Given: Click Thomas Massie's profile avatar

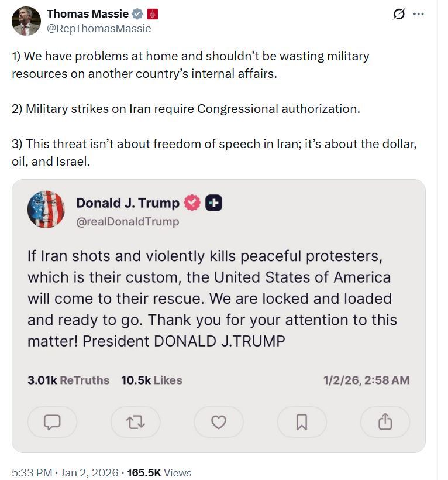Looking at the screenshot, I should 26,21.
